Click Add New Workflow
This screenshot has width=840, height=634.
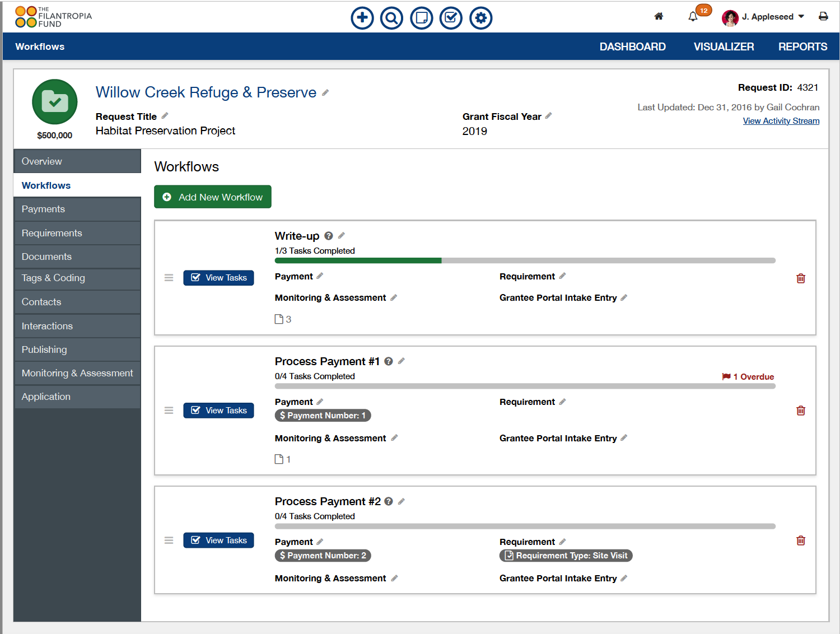[x=212, y=197]
